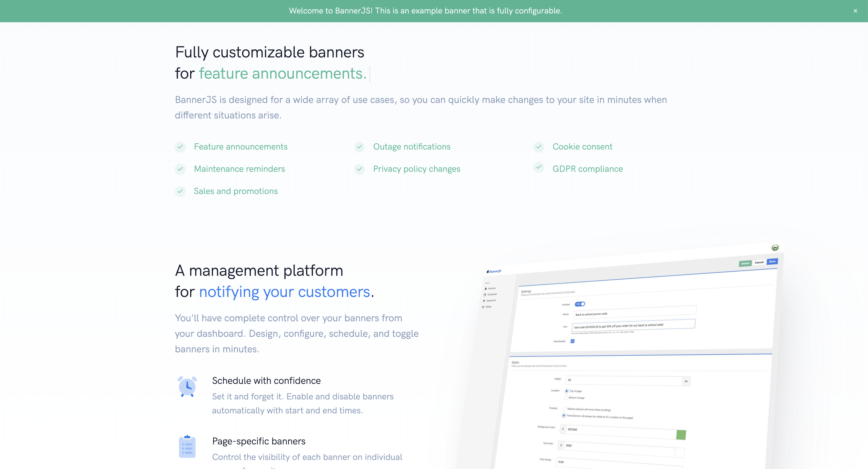868x469 pixels.
Task: Select the Relative position radio option
Action: (x=564, y=409)
